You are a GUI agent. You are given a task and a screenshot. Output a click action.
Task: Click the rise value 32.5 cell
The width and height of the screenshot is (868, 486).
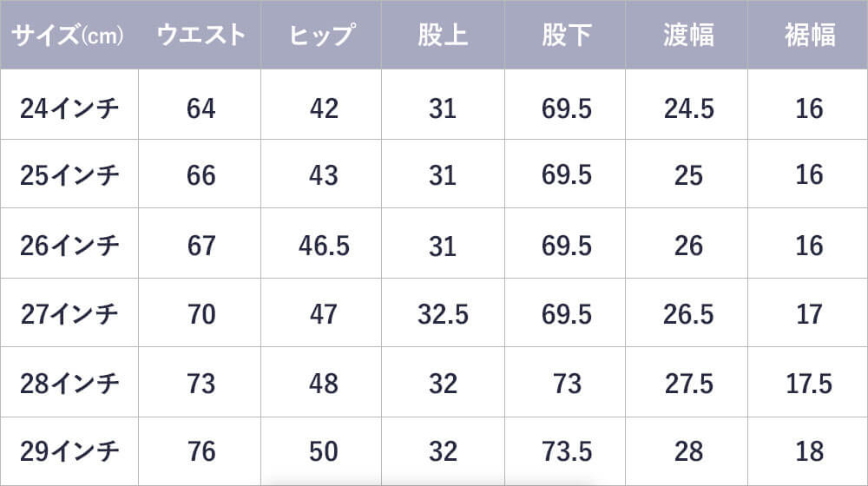tap(443, 314)
